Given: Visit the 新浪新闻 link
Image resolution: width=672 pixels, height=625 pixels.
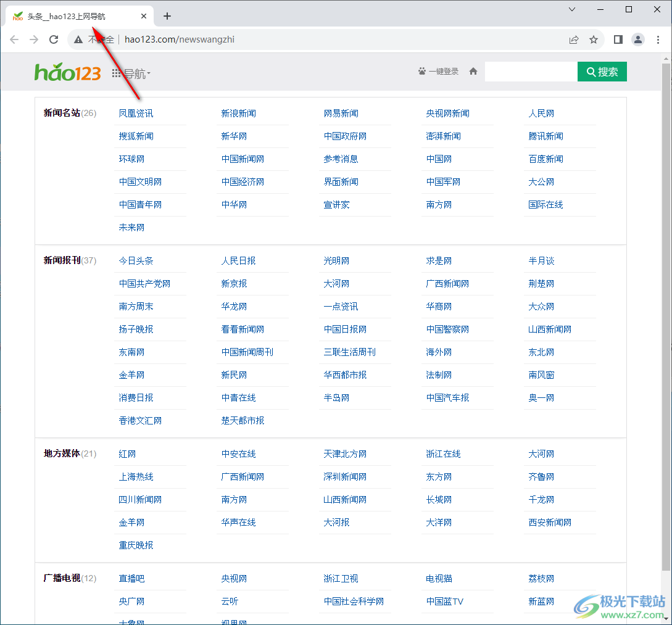Looking at the screenshot, I should pyautogui.click(x=238, y=113).
